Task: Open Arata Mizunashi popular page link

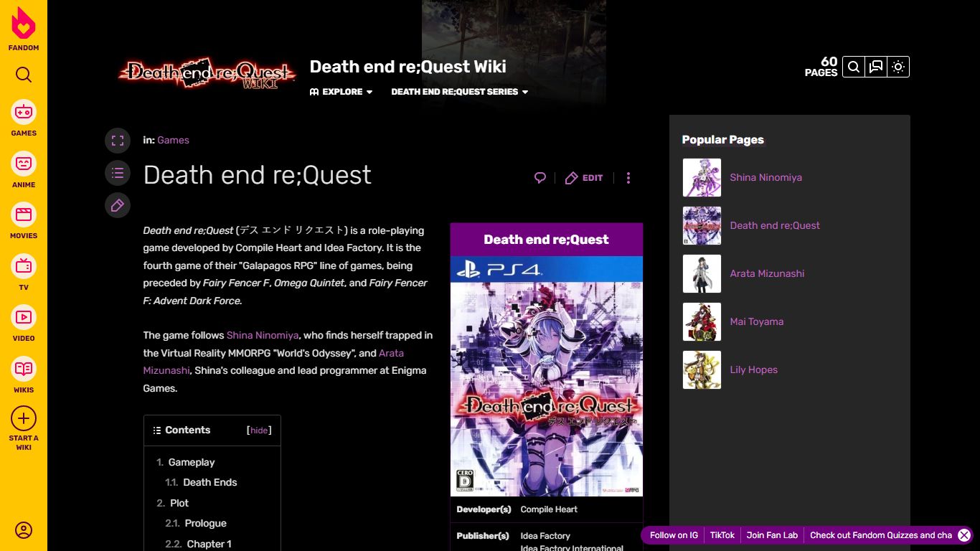Action: coord(767,273)
